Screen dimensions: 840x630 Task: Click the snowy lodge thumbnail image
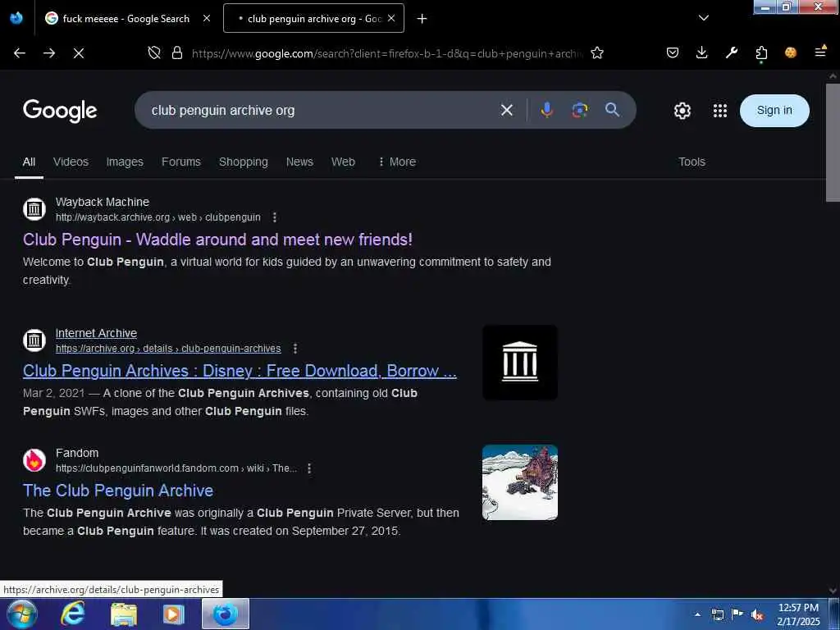point(520,482)
